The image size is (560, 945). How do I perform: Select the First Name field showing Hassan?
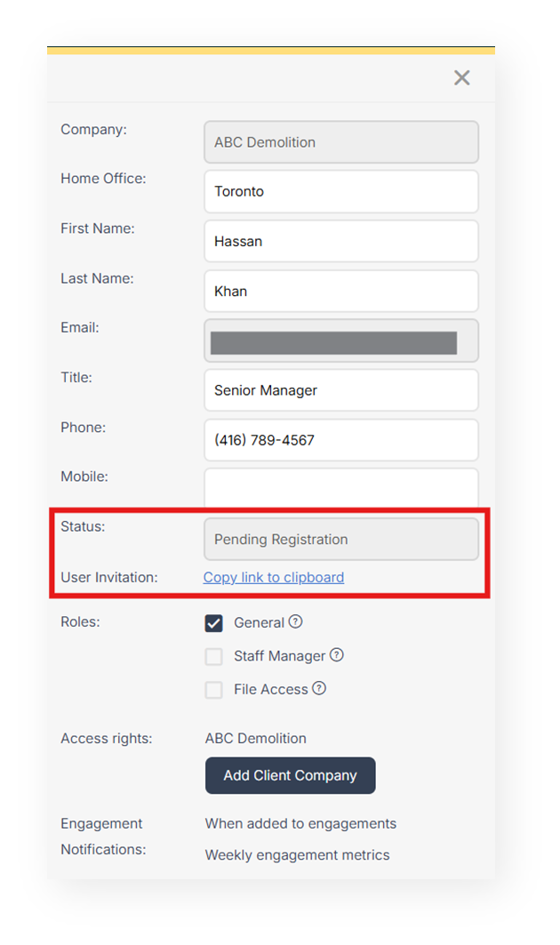pyautogui.click(x=341, y=241)
